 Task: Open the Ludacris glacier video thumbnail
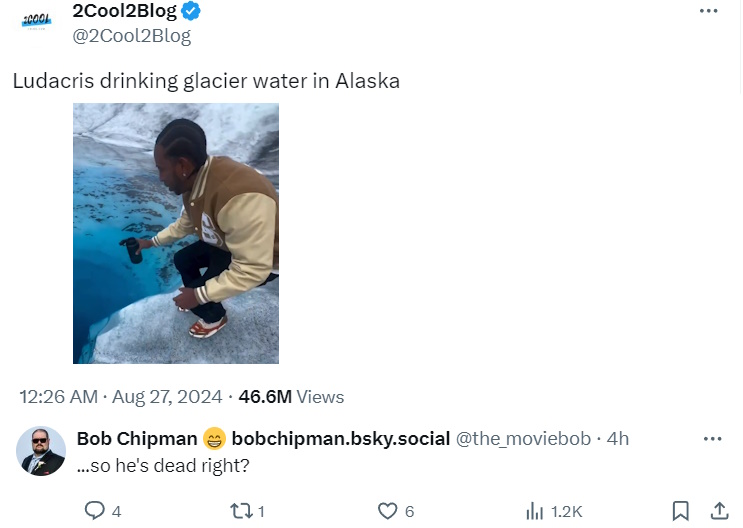click(176, 233)
